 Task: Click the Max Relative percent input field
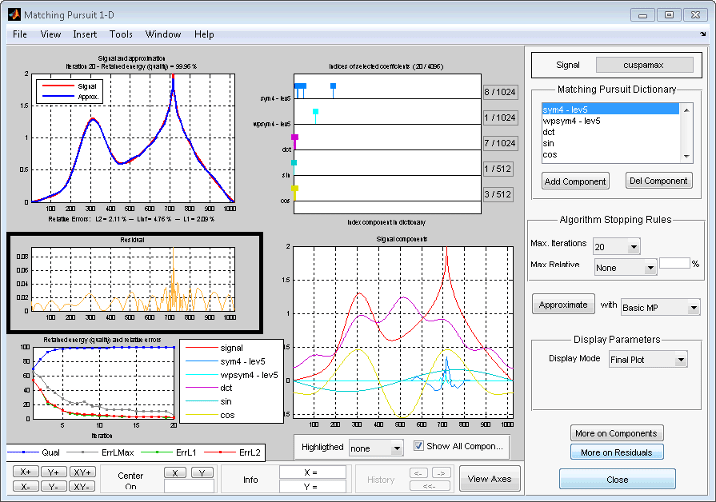pyautogui.click(x=674, y=263)
